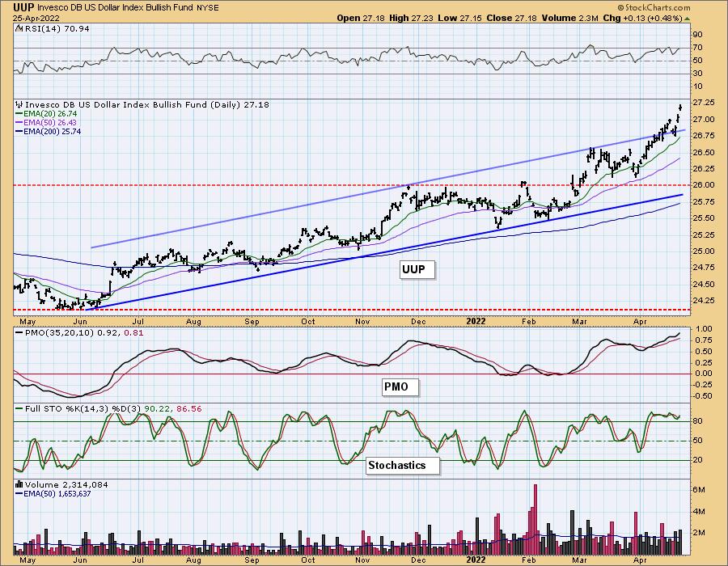Click the tall February volume spike bar

coord(535,520)
